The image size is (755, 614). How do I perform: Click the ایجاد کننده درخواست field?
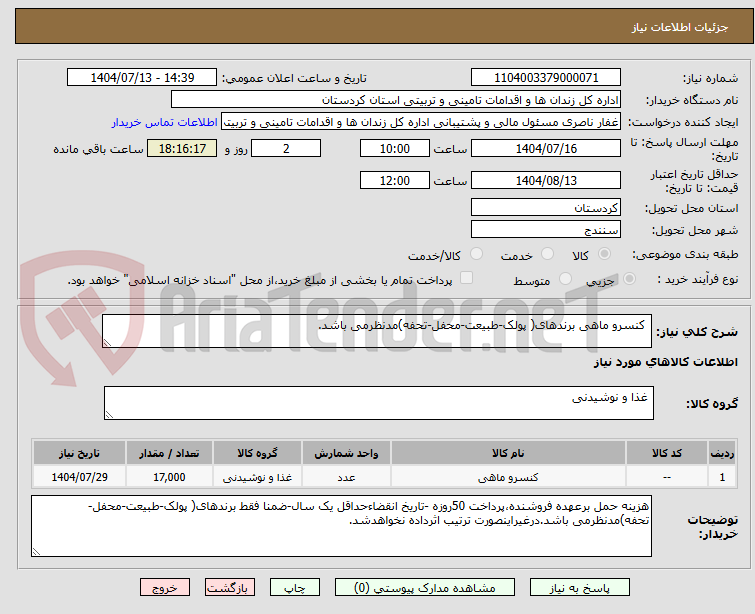pyautogui.click(x=421, y=122)
